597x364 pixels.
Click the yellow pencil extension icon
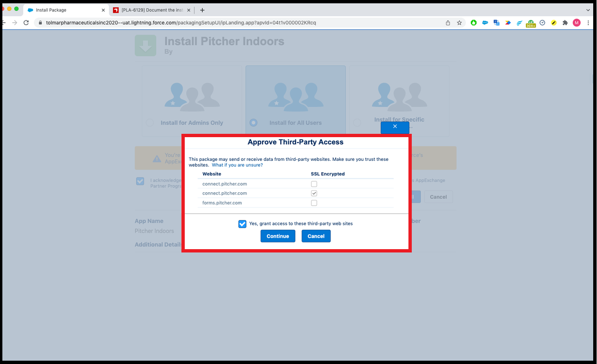pos(553,23)
